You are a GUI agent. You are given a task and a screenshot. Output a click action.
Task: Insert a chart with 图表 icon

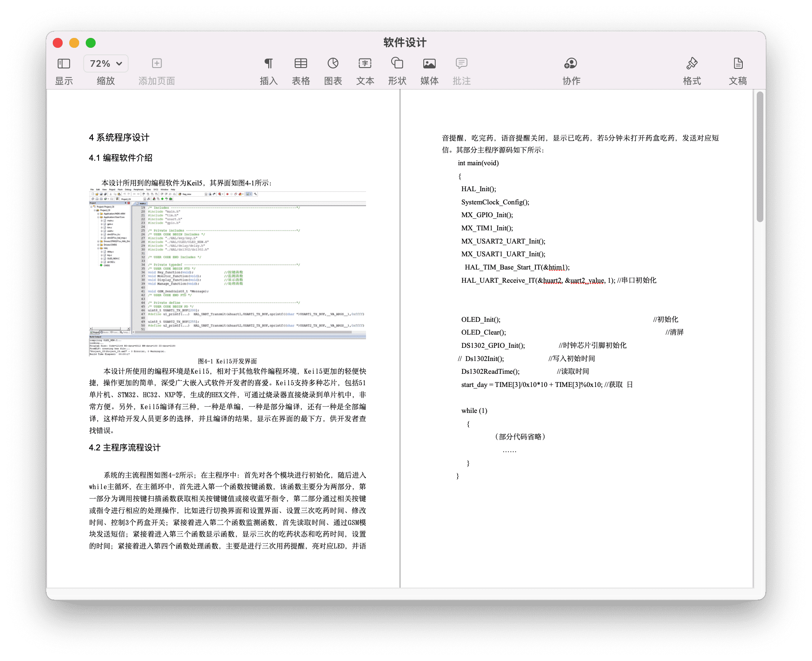333,63
